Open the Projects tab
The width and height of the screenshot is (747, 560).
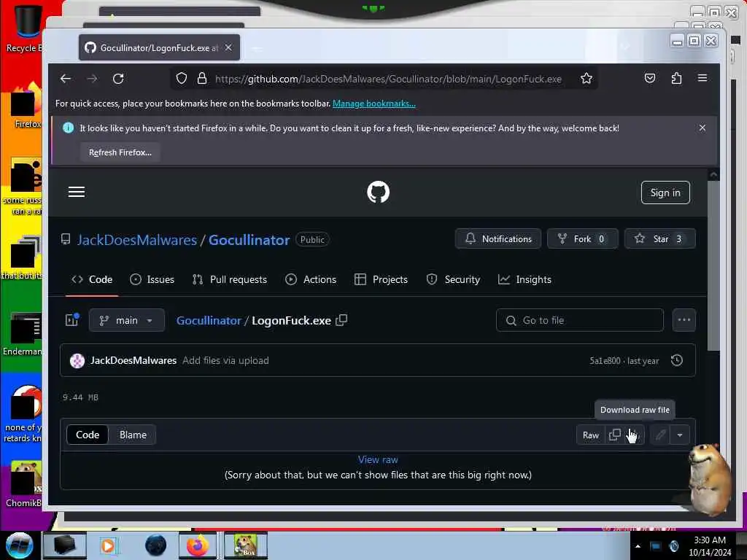tap(381, 279)
